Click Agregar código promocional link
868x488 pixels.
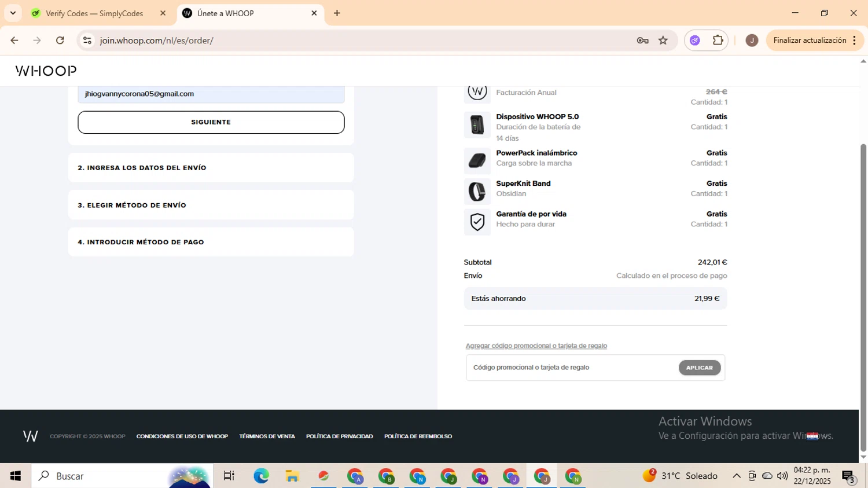(x=536, y=346)
